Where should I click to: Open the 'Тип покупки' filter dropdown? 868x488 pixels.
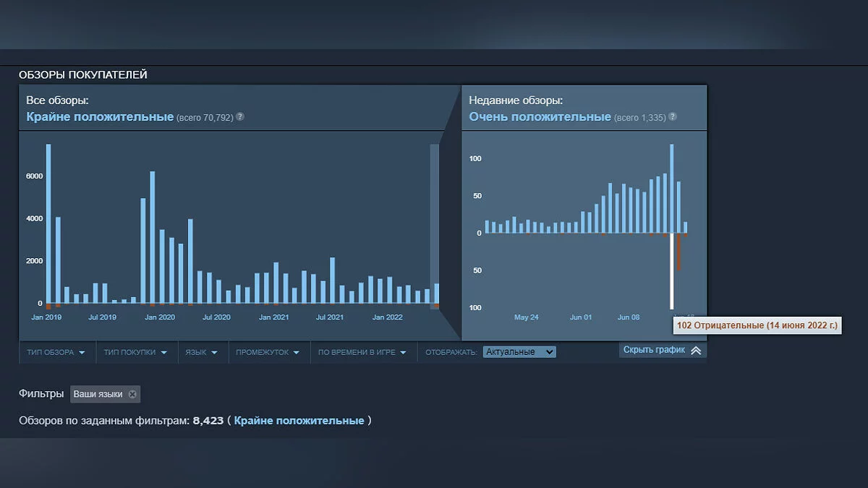135,352
